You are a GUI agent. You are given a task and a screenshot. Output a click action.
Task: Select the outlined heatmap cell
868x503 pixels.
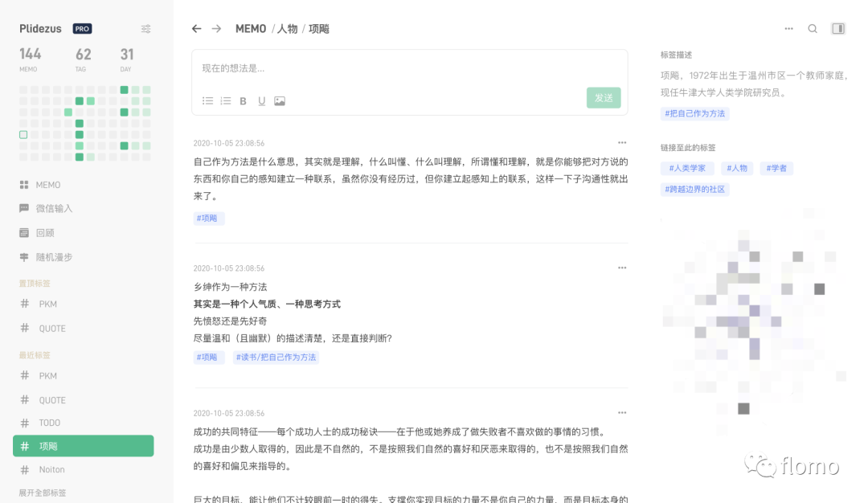tap(23, 134)
